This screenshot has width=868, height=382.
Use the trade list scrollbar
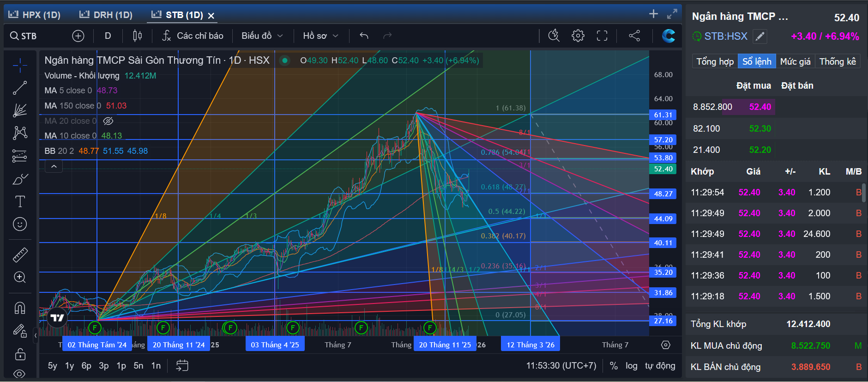[864, 193]
